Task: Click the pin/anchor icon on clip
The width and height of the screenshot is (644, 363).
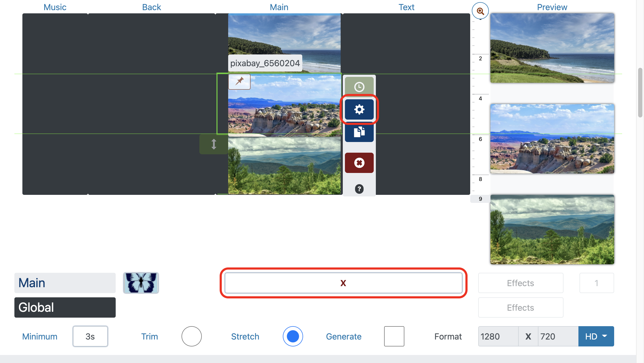Action: [239, 81]
